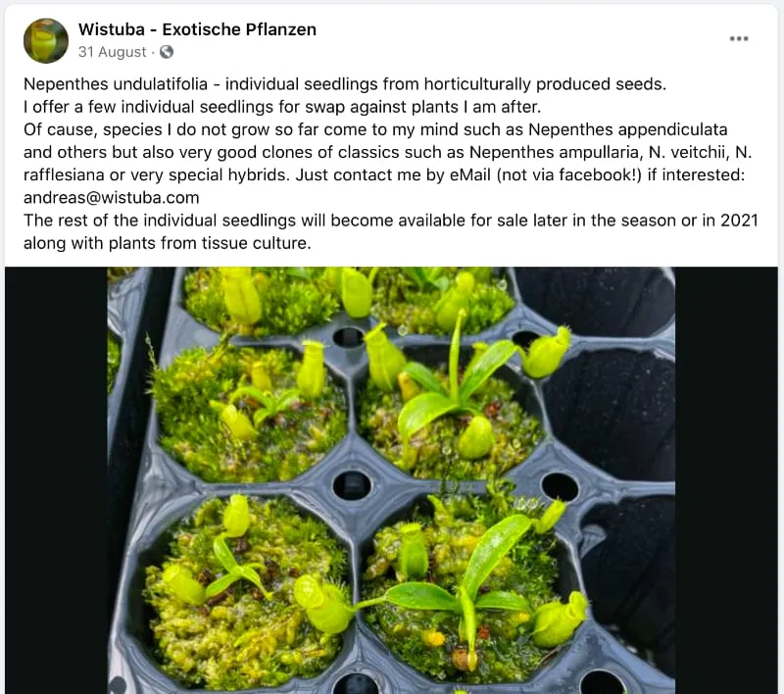
Task: Open the post options three-dot menu
Action: pos(739,39)
